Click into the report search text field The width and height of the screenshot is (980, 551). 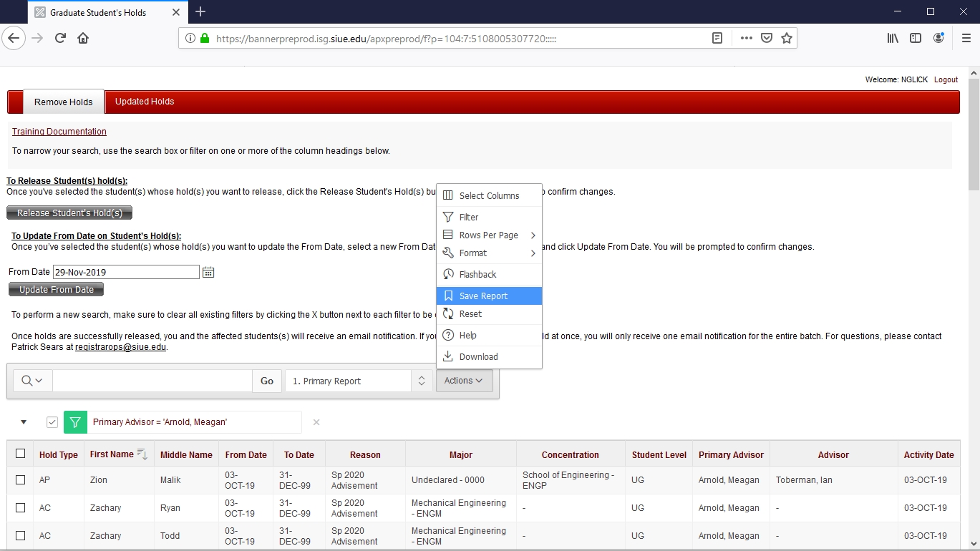(x=152, y=381)
